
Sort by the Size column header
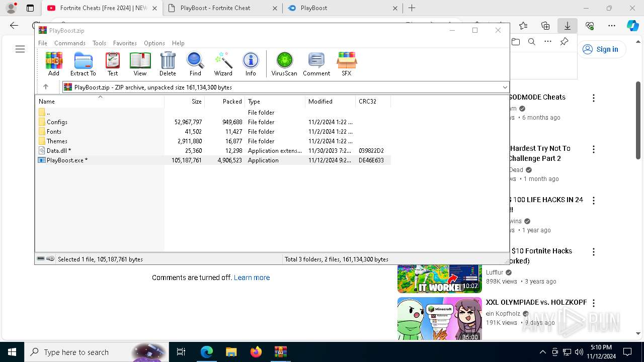click(185, 101)
